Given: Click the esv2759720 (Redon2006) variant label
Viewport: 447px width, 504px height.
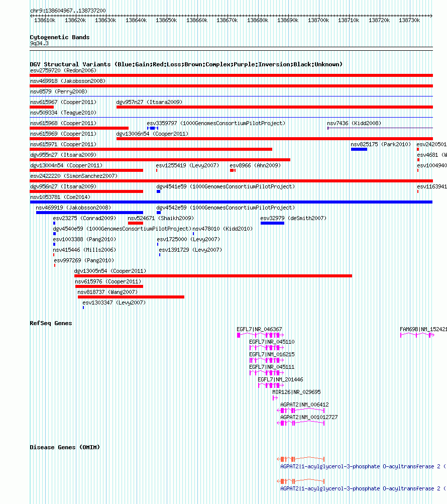Looking at the screenshot, I should [63, 70].
